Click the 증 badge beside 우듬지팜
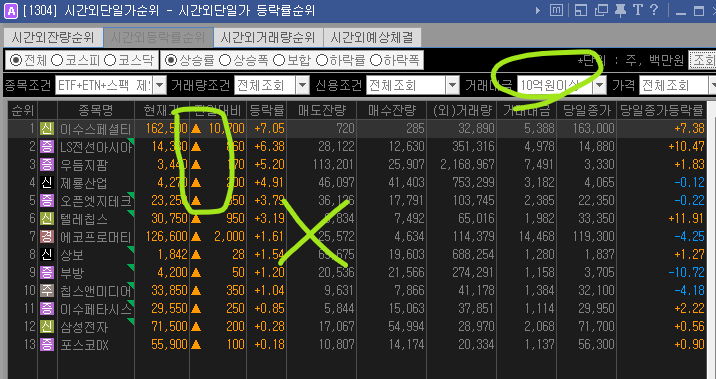Viewport: 716px width, 379px height. 47,164
